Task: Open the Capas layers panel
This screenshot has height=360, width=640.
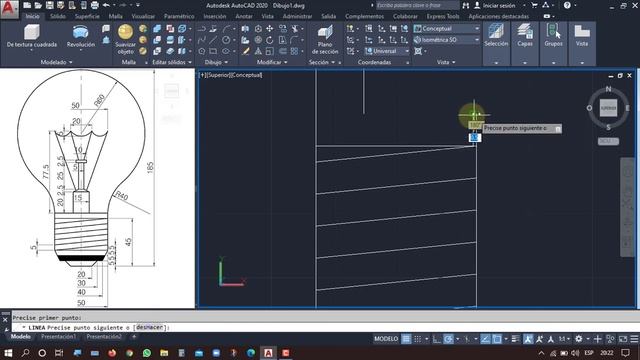Action: (x=525, y=35)
